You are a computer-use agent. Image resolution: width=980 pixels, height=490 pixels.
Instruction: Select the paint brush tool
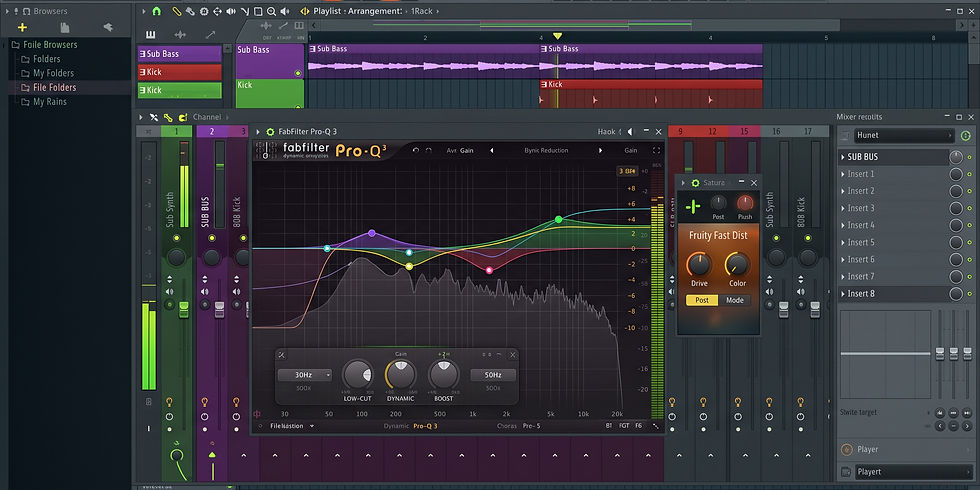[190, 11]
